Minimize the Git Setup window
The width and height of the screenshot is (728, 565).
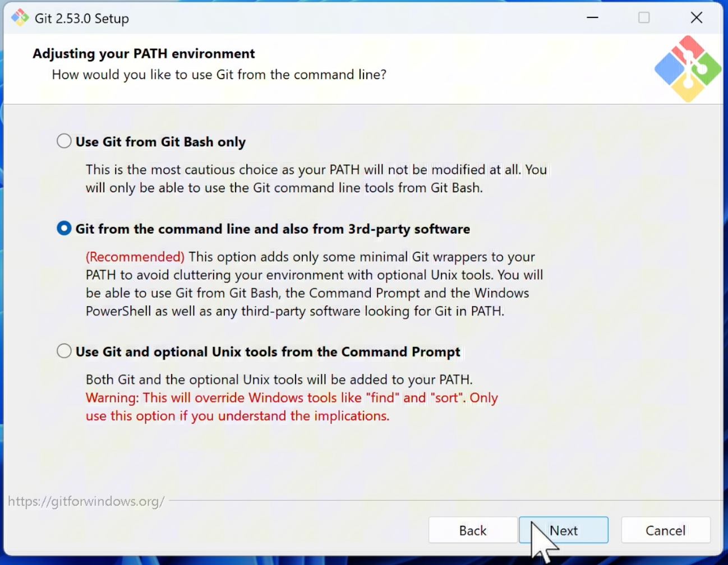tap(592, 18)
